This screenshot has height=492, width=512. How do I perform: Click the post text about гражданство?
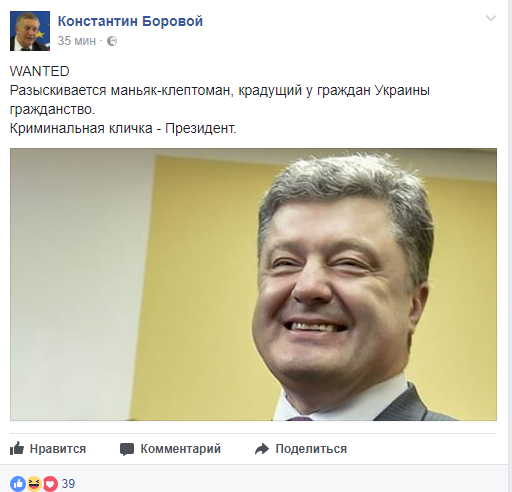[x=52, y=109]
